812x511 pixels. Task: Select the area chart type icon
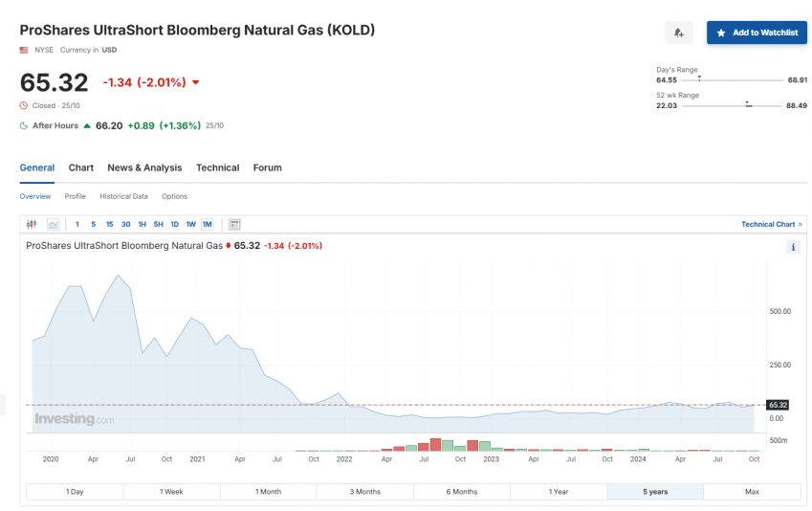(x=53, y=224)
